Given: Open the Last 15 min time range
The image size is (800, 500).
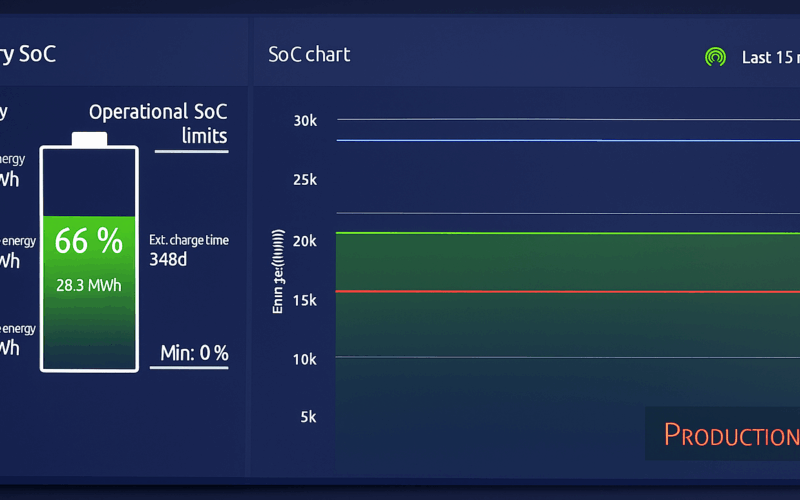Looking at the screenshot, I should (x=769, y=57).
